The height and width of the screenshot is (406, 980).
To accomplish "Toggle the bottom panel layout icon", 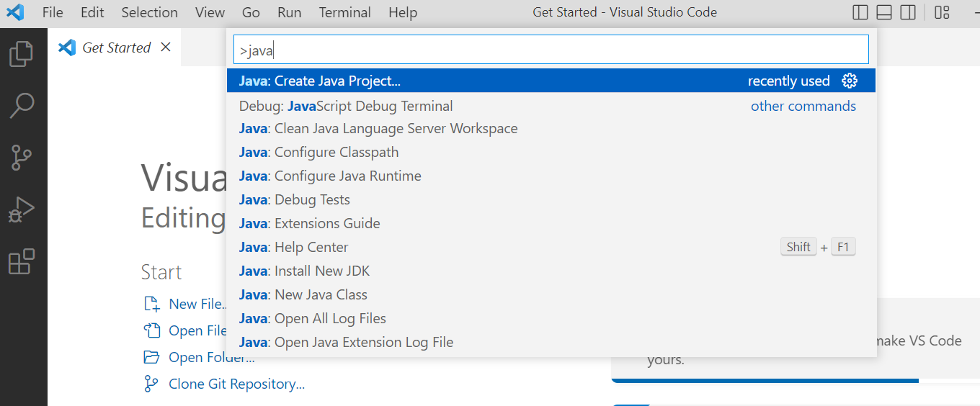I will (884, 12).
